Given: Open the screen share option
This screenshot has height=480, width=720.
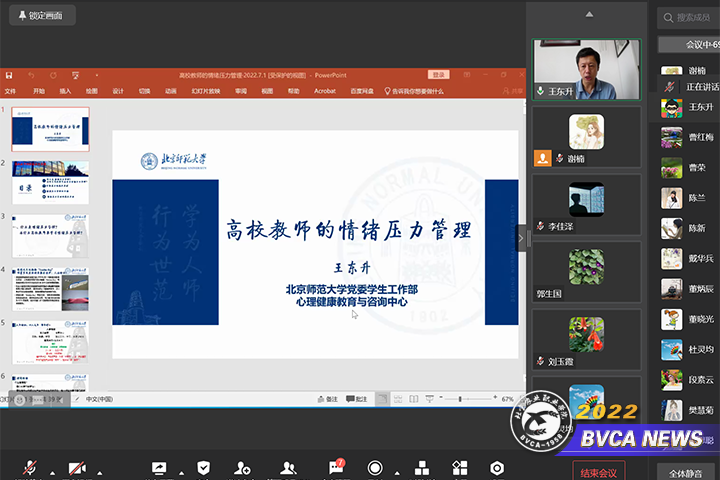Looking at the screenshot, I should [158, 469].
